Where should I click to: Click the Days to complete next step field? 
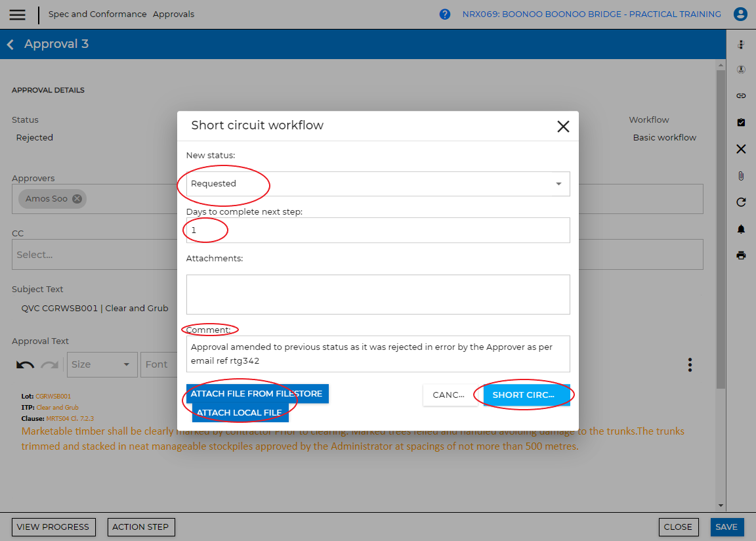click(x=378, y=230)
